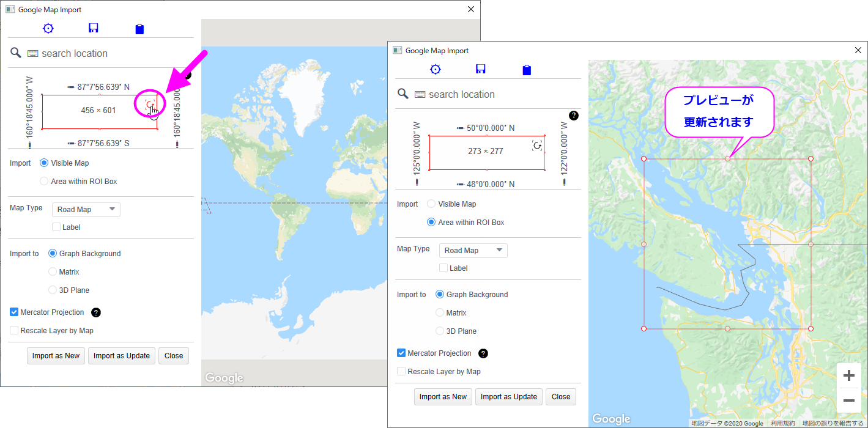Click pencil icon next to 87°7'56.639" S

[71, 143]
